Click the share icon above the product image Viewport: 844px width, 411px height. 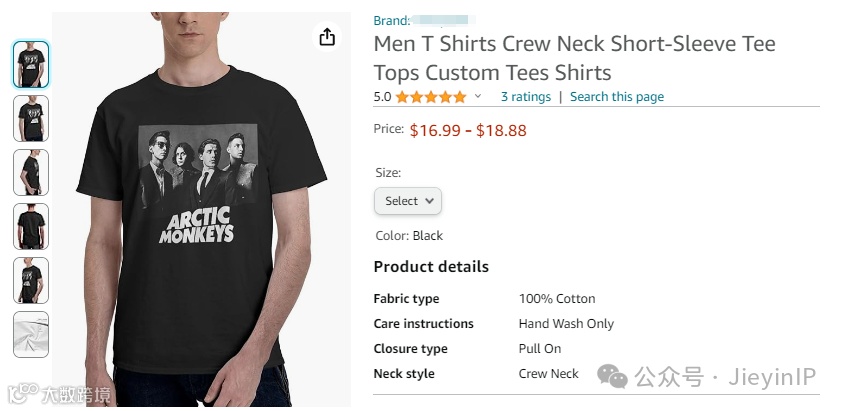(327, 37)
